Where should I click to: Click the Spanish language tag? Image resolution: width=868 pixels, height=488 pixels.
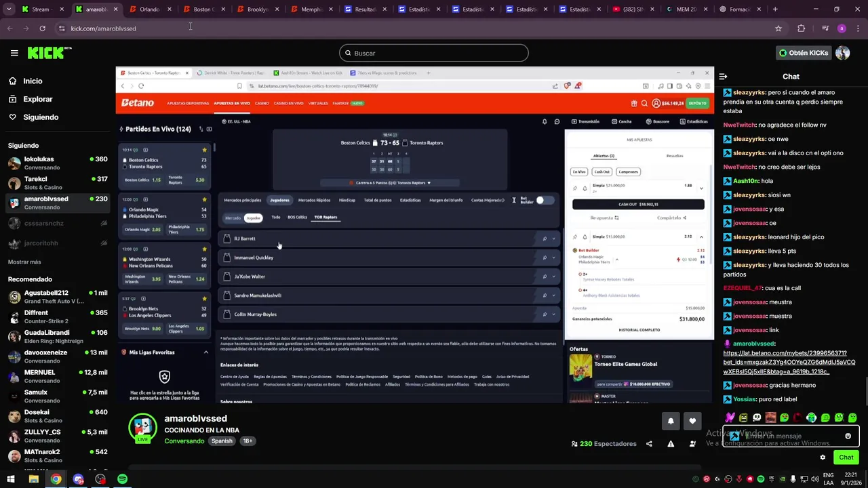tap(222, 441)
